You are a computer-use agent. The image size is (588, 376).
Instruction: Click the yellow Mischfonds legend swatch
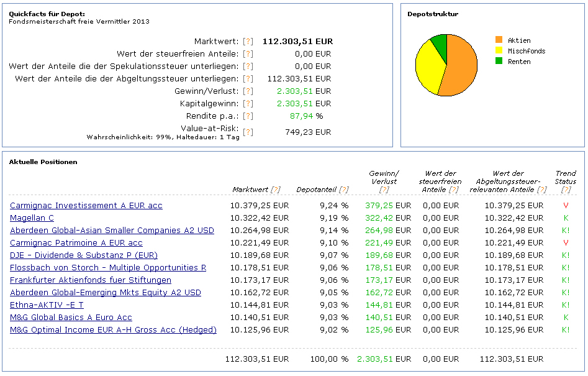499,51
